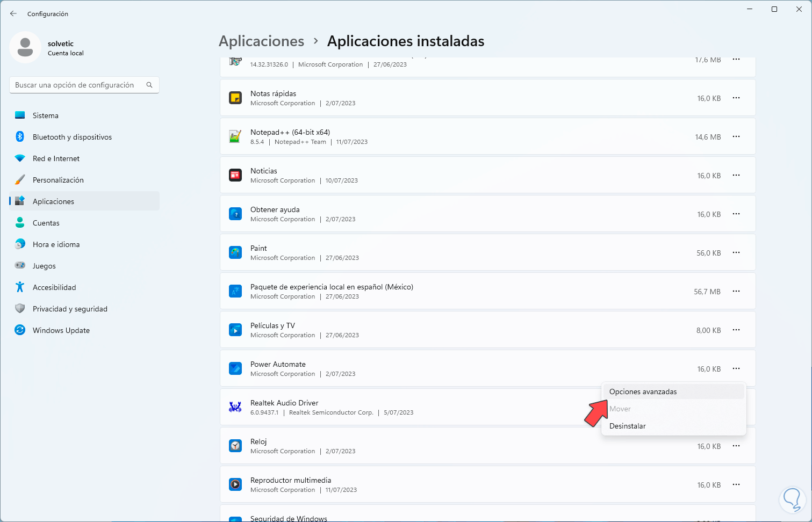Open the three-dot menu for Power Automate

pyautogui.click(x=736, y=368)
